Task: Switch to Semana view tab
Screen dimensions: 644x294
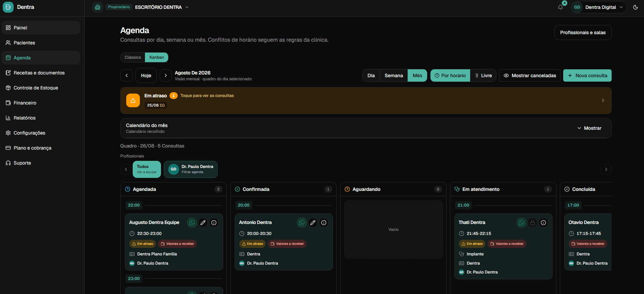Action: pyautogui.click(x=394, y=75)
